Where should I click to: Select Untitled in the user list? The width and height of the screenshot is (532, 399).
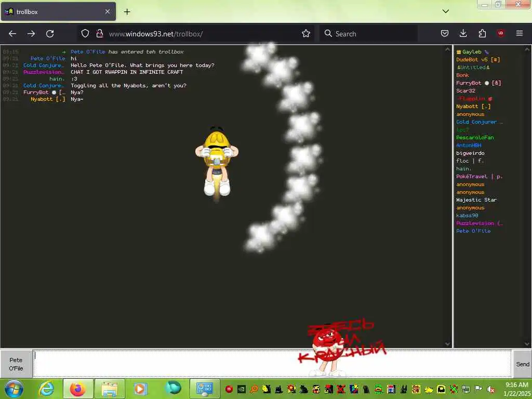pyautogui.click(x=473, y=68)
